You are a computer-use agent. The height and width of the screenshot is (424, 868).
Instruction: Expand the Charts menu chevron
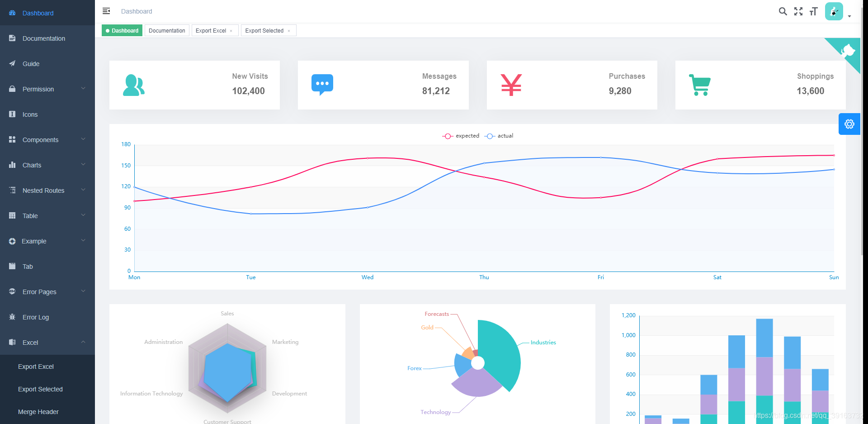pos(83,164)
